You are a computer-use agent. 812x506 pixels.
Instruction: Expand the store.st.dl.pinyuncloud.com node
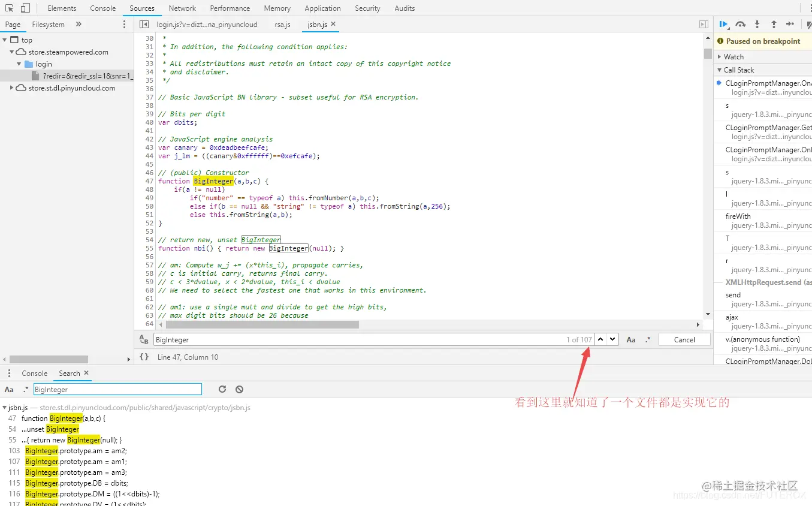pos(12,88)
